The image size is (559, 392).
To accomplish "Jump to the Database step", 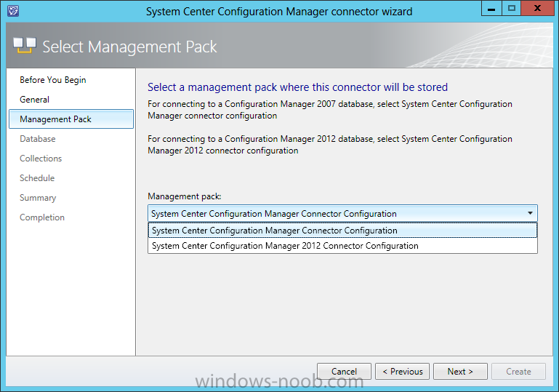I will click(x=37, y=139).
